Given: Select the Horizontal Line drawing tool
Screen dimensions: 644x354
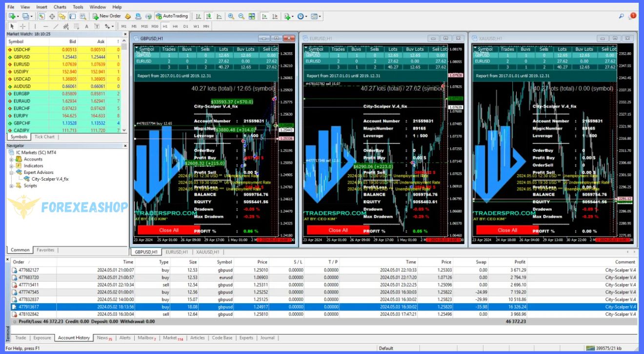Looking at the screenshot, I should 45,26.
